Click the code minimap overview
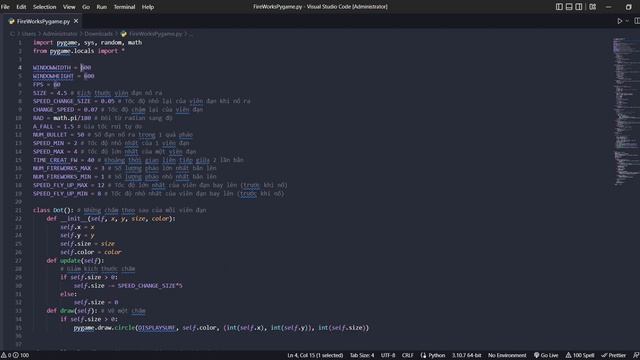This screenshot has width=640, height=360. click(x=626, y=112)
